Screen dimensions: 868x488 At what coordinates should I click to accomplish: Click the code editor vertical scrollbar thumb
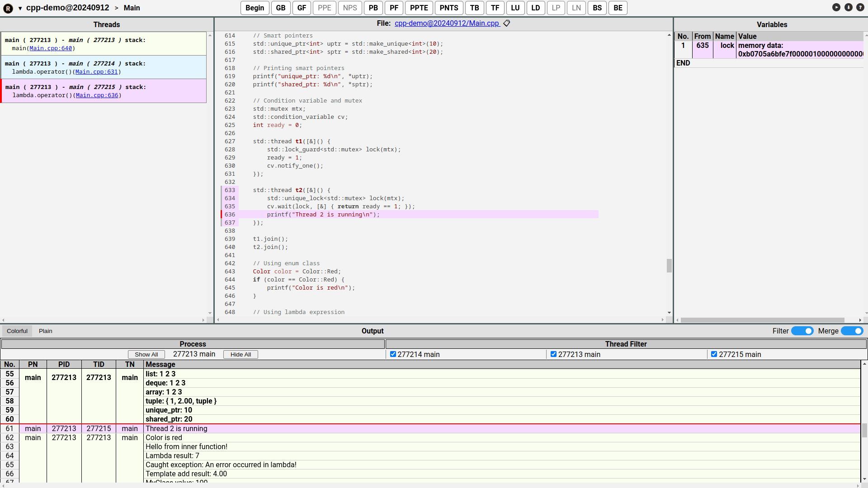pyautogui.click(x=669, y=265)
